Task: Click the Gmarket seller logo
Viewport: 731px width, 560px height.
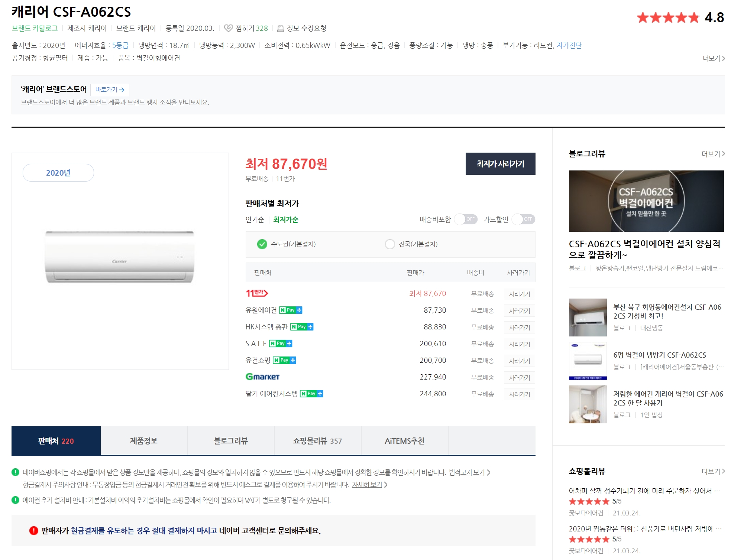Action: pos(262,377)
